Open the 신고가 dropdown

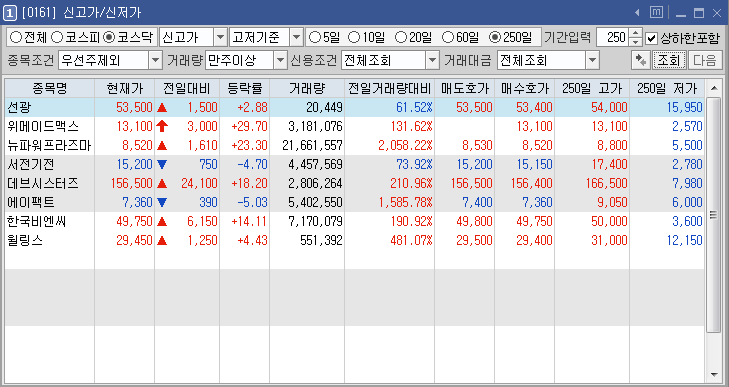pyautogui.click(x=220, y=37)
